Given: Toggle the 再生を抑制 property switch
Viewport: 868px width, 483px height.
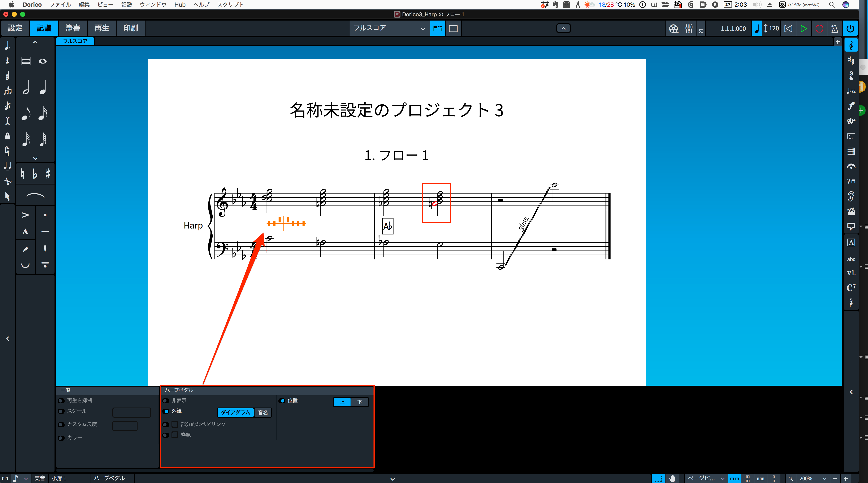Looking at the screenshot, I should point(61,400).
